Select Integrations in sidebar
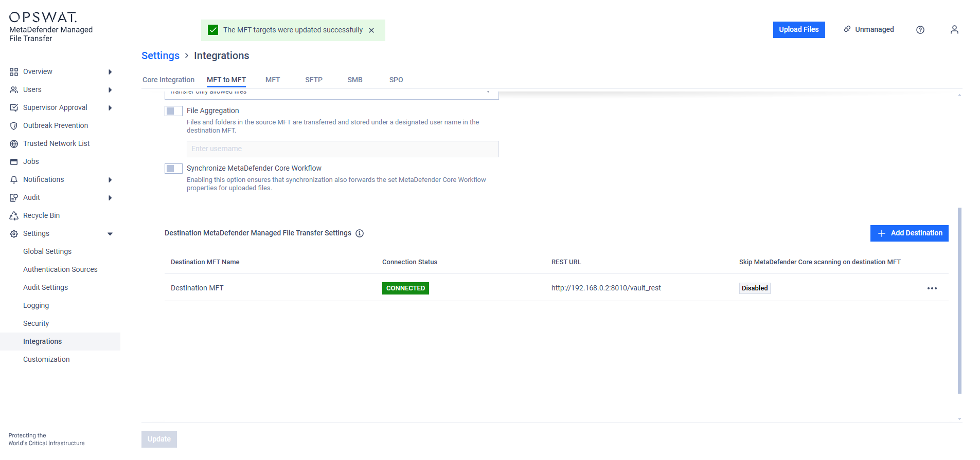Screen dimensions: 980x460 pos(60,341)
